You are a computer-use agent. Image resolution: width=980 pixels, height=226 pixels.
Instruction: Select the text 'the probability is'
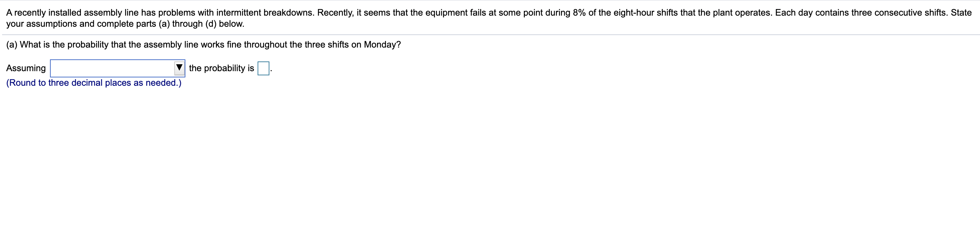[221, 68]
